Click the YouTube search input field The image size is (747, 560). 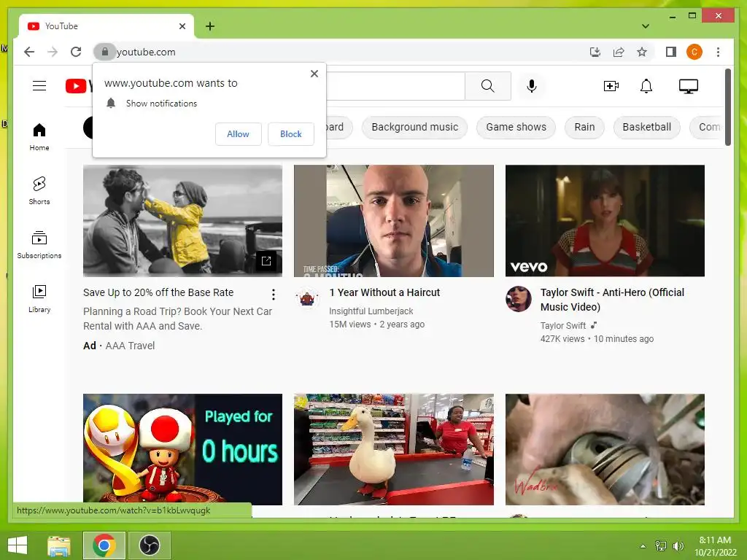point(395,86)
